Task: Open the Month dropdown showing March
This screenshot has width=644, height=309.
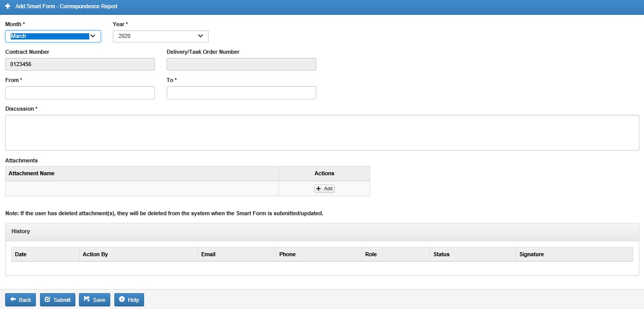Action: pos(53,36)
